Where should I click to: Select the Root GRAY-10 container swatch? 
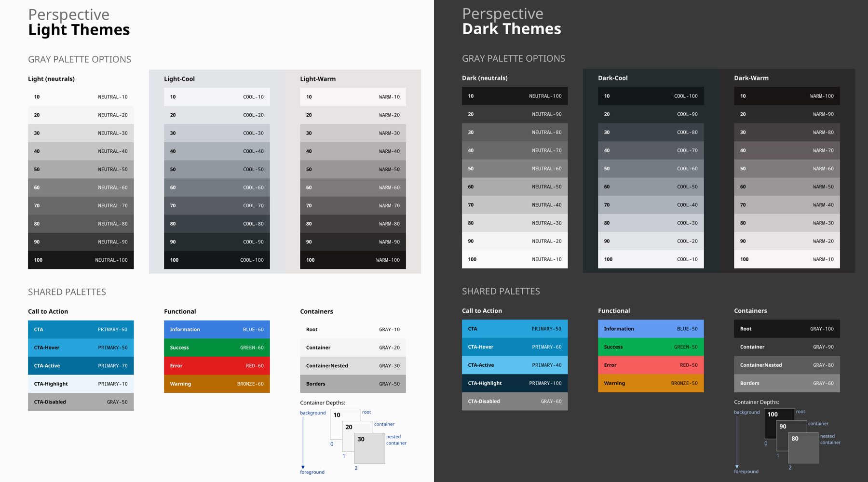[353, 330]
